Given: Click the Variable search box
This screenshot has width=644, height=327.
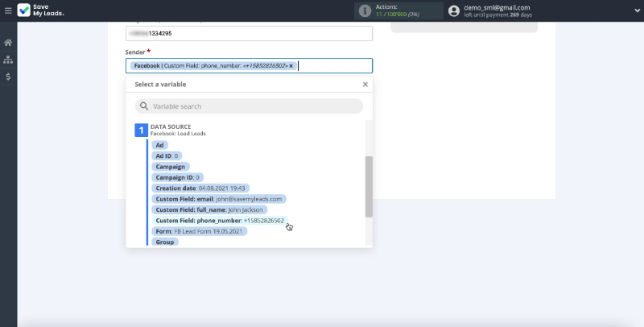Looking at the screenshot, I should (249, 106).
